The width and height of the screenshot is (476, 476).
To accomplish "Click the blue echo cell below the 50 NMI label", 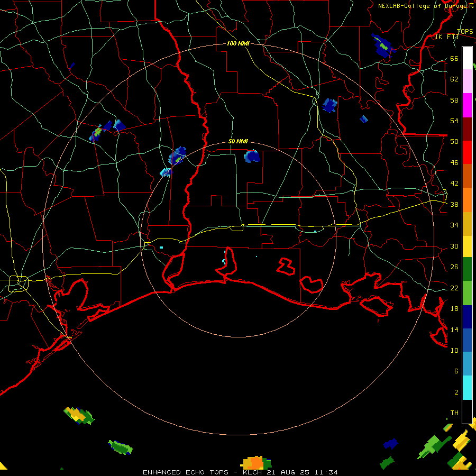I will (x=252, y=156).
